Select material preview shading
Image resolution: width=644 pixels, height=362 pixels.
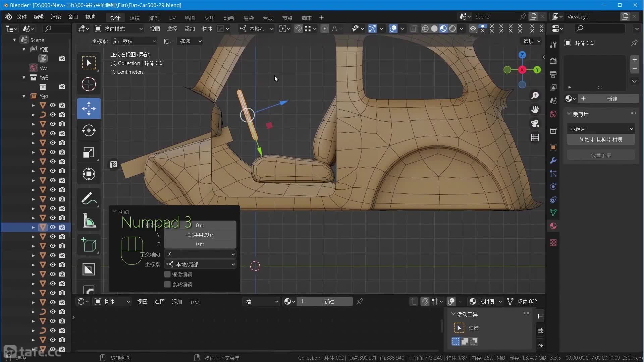tap(443, 29)
